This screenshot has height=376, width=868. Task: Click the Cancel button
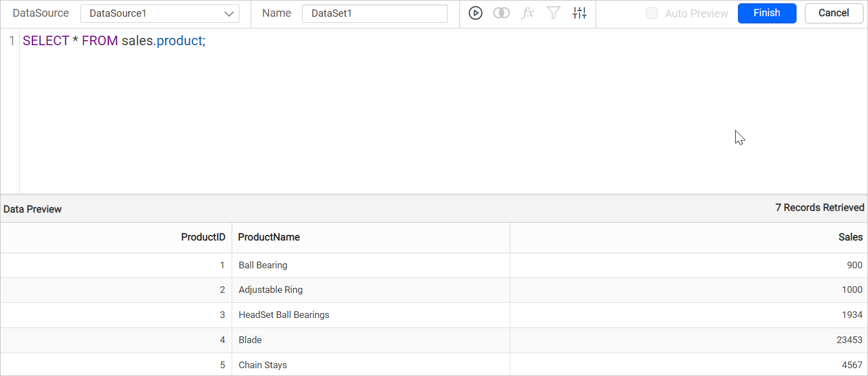pyautogui.click(x=833, y=13)
